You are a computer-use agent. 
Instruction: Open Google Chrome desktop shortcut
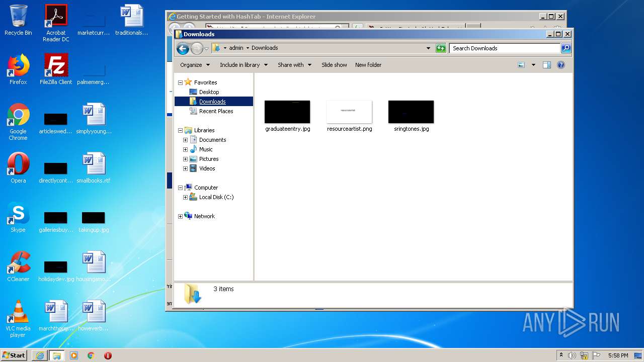18,122
